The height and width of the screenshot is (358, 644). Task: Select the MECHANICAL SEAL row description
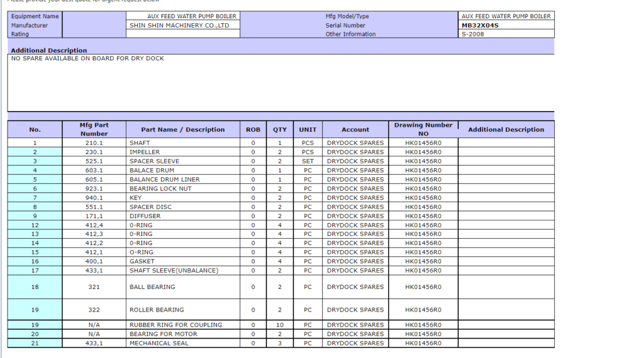159,344
